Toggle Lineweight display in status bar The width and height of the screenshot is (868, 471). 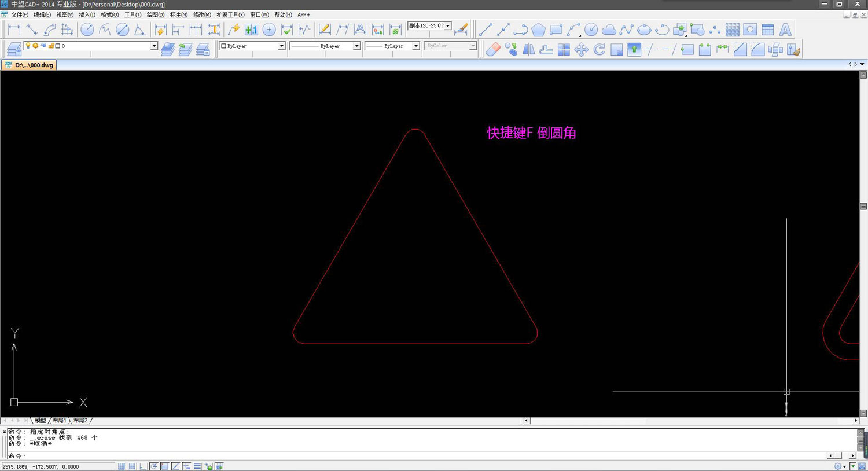[197, 466]
